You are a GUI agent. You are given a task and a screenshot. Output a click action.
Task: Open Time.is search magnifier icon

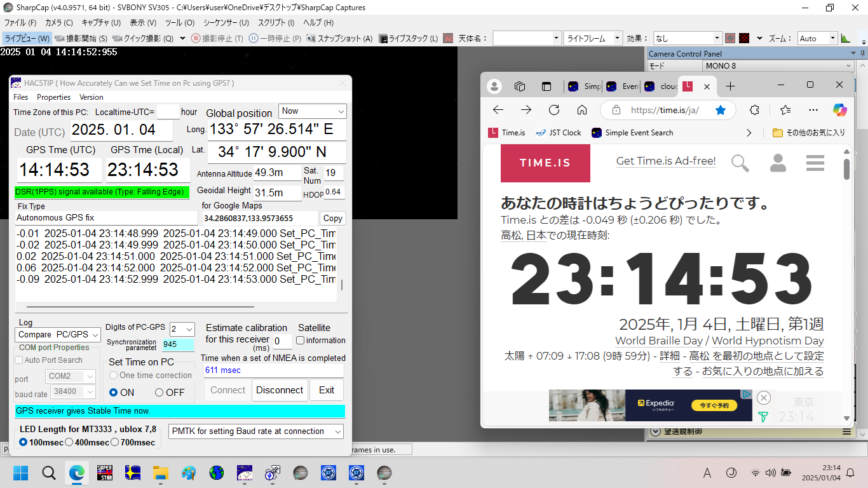740,163
